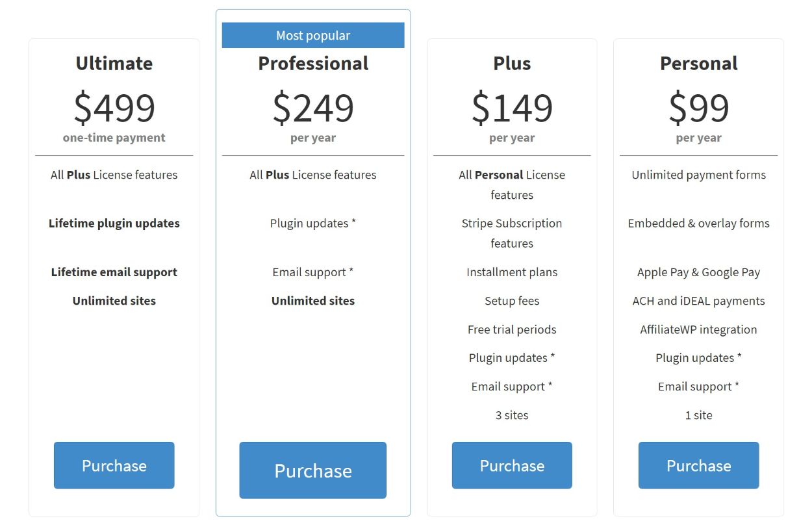
Task: Purchase the Plus plan
Action: pyautogui.click(x=511, y=465)
